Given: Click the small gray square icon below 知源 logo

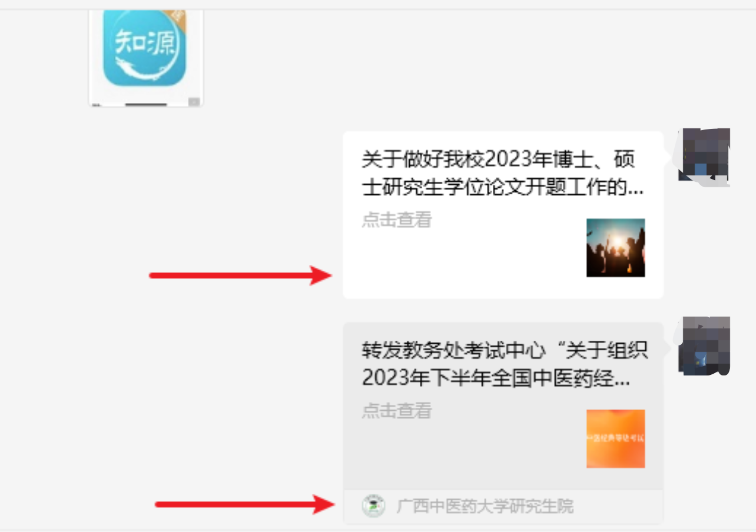Looking at the screenshot, I should (194, 102).
